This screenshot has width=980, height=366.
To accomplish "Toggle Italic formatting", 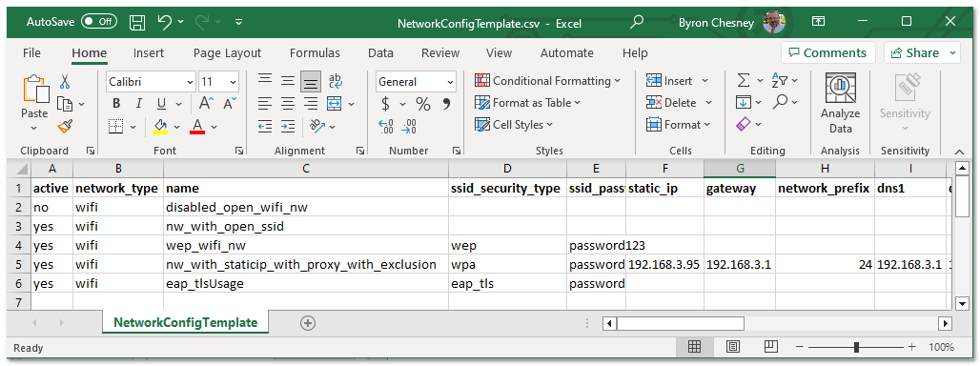I will (139, 104).
